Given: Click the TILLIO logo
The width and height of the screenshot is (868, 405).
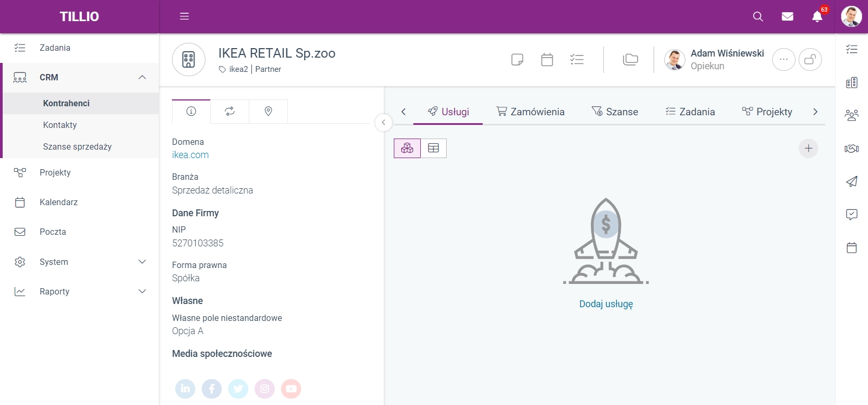Looking at the screenshot, I should tap(79, 16).
